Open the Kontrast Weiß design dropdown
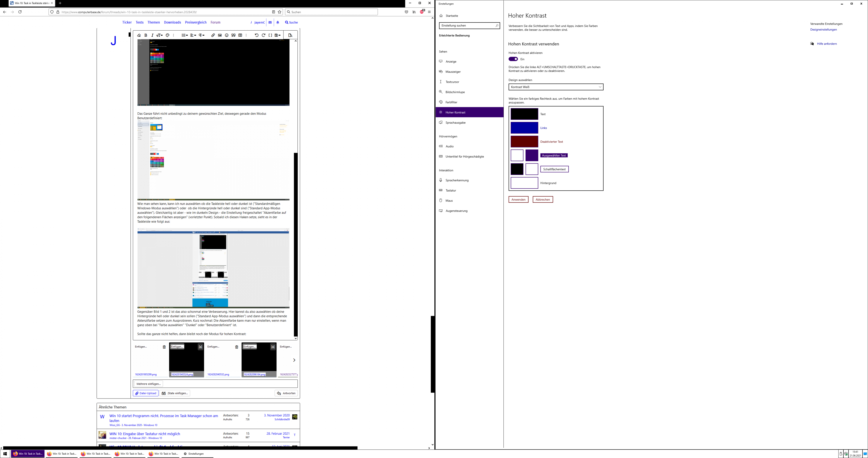This screenshot has height=458, width=868. (556, 87)
